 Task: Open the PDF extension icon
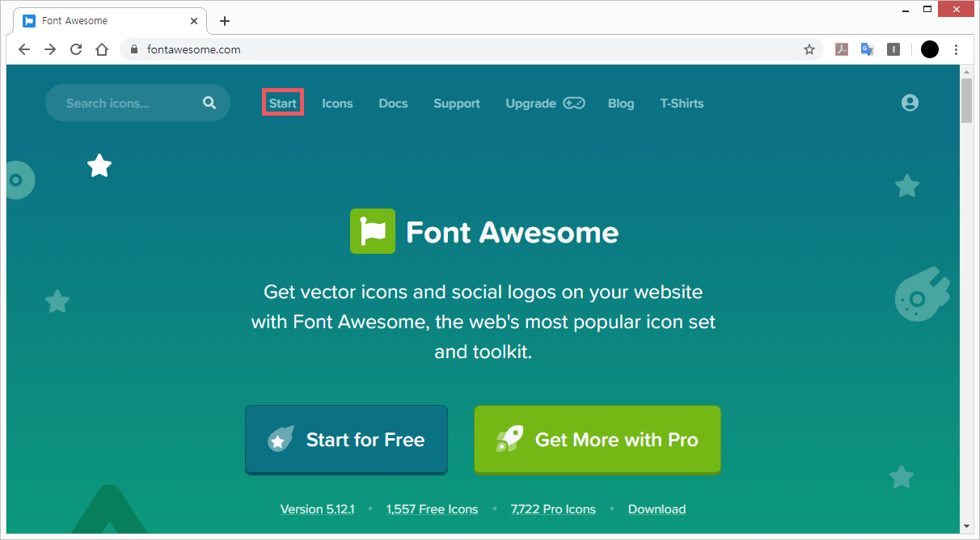(842, 49)
